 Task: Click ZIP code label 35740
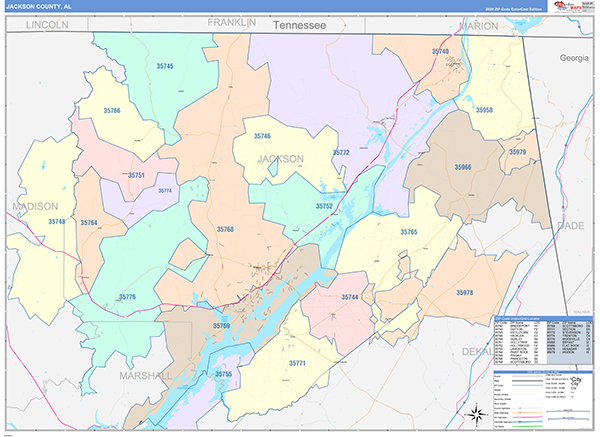pyautogui.click(x=440, y=51)
